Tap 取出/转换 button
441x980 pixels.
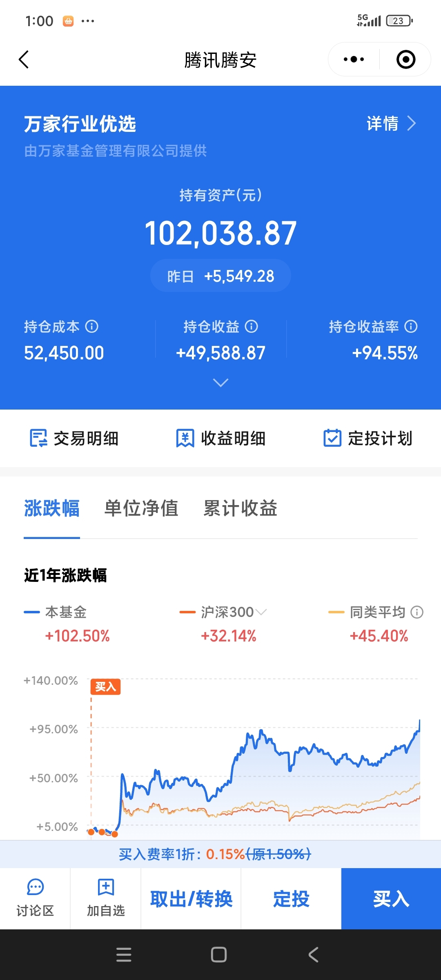pos(191,899)
